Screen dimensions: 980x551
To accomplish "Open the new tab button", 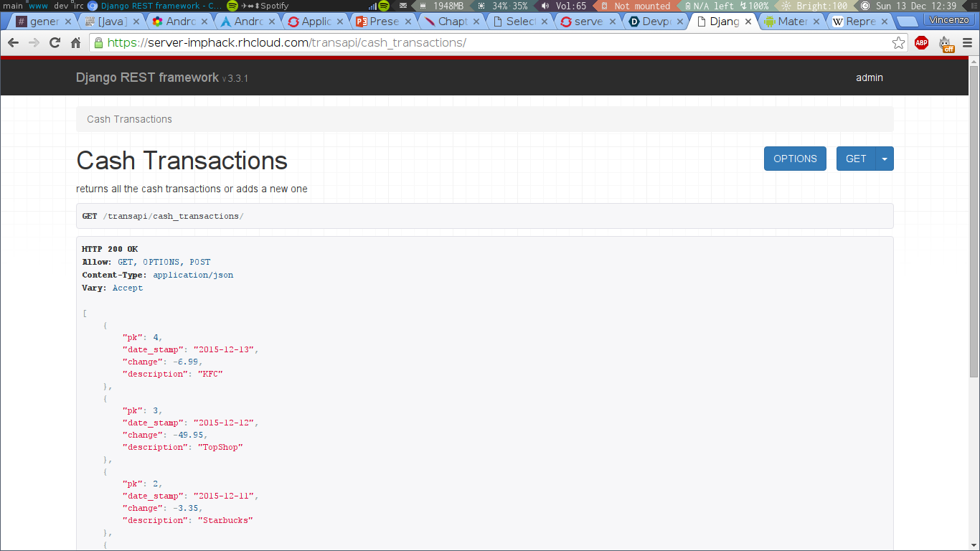I will [908, 22].
